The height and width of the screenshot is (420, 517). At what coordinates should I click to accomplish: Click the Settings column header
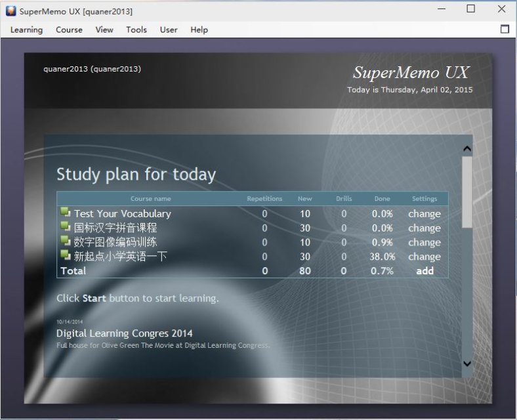424,199
